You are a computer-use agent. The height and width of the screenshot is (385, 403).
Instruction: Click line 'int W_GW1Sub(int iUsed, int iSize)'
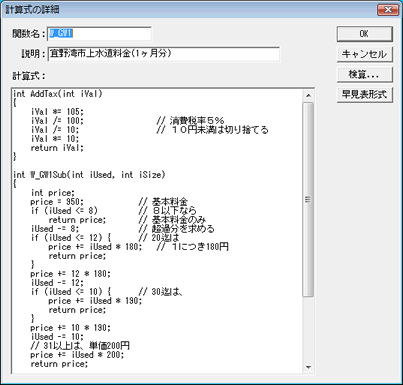[x=89, y=175]
